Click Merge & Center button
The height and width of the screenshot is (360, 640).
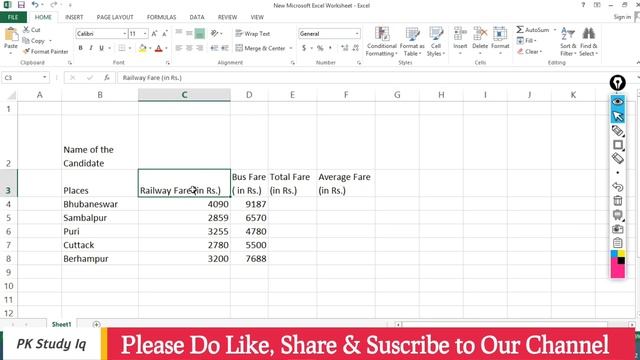tap(260, 48)
